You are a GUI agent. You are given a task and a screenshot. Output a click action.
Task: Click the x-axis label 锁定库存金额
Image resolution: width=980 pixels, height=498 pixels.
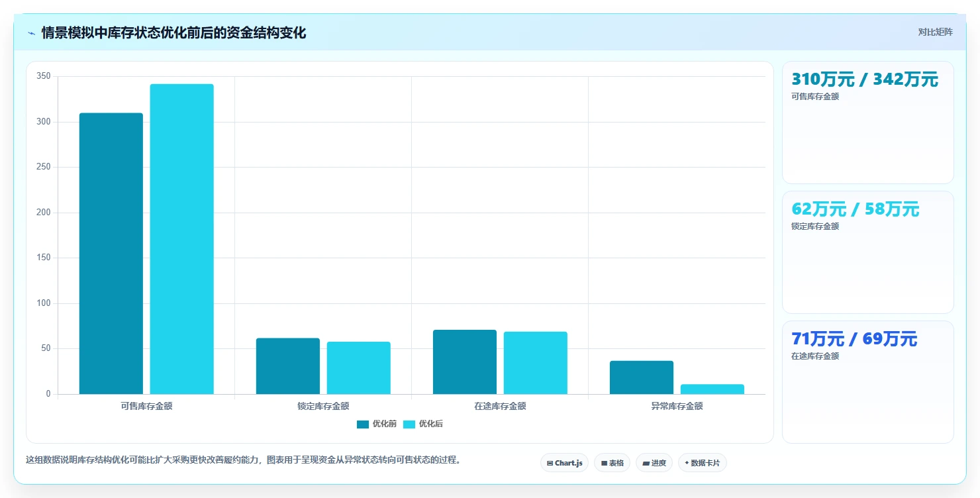click(323, 407)
